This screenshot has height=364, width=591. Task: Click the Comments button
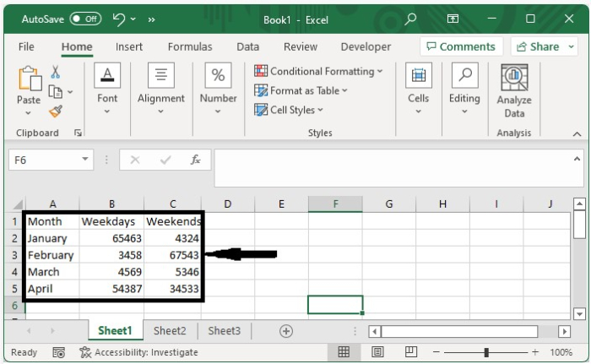[461, 46]
